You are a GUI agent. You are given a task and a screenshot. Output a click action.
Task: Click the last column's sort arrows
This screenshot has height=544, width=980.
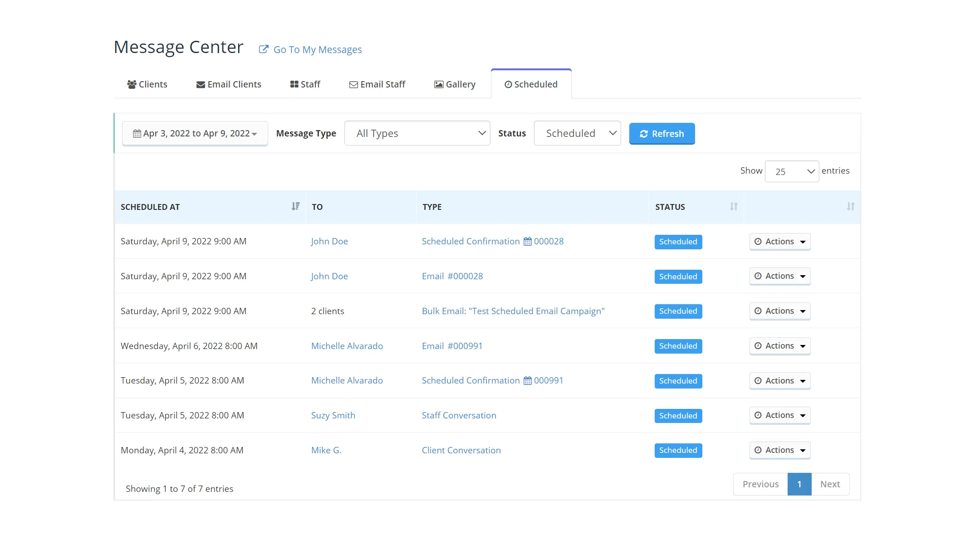[x=851, y=206]
